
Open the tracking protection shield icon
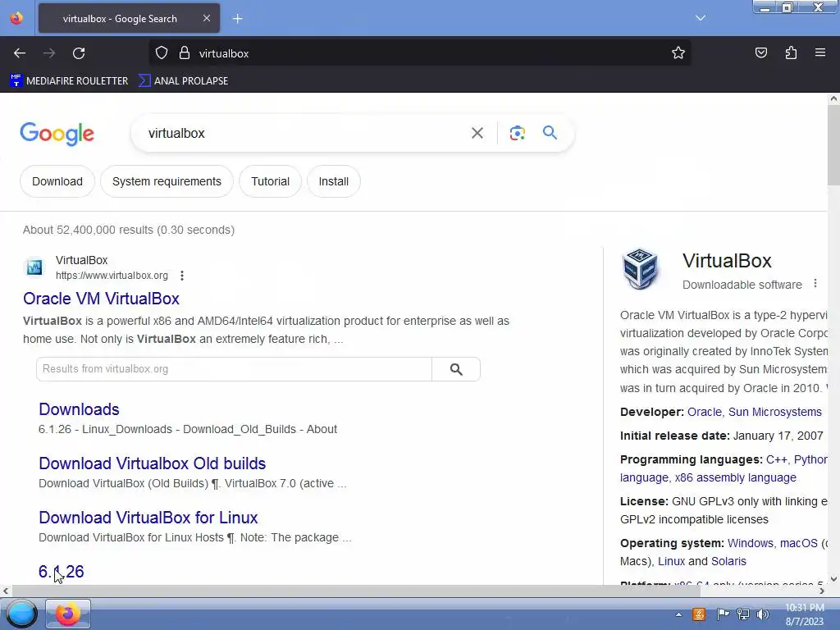coord(162,53)
